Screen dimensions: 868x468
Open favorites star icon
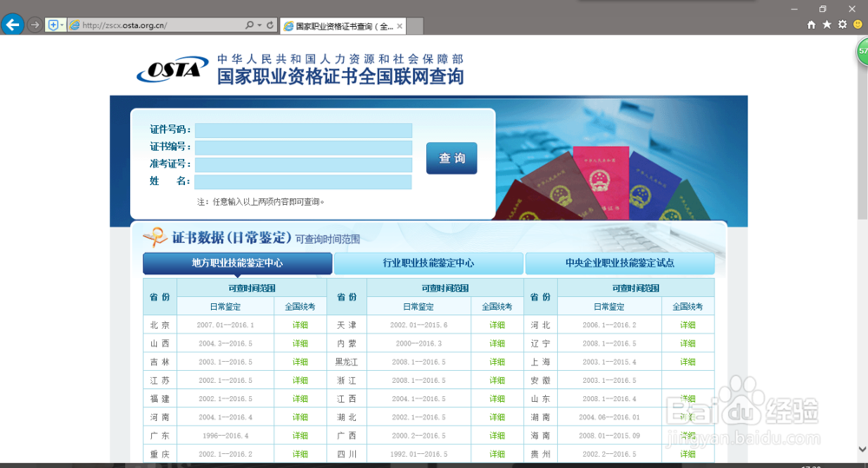point(827,24)
